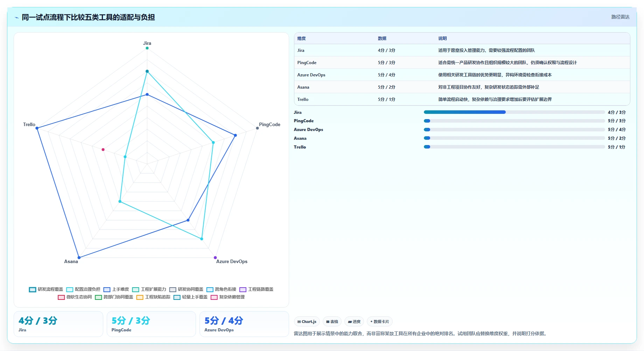Click the Azure DevOps description starting 使用相关研发工具链
This screenshot has width=644, height=351.
click(495, 75)
